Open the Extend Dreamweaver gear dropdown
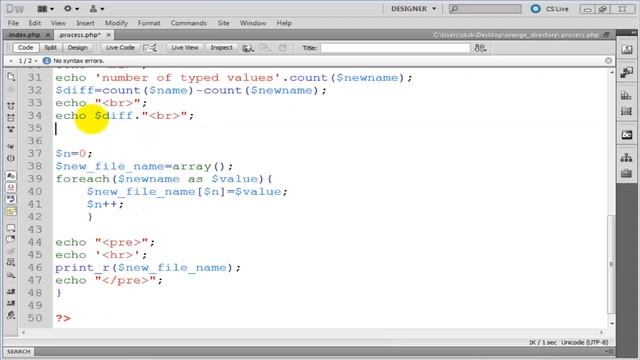The image size is (640, 360). [x=71, y=9]
